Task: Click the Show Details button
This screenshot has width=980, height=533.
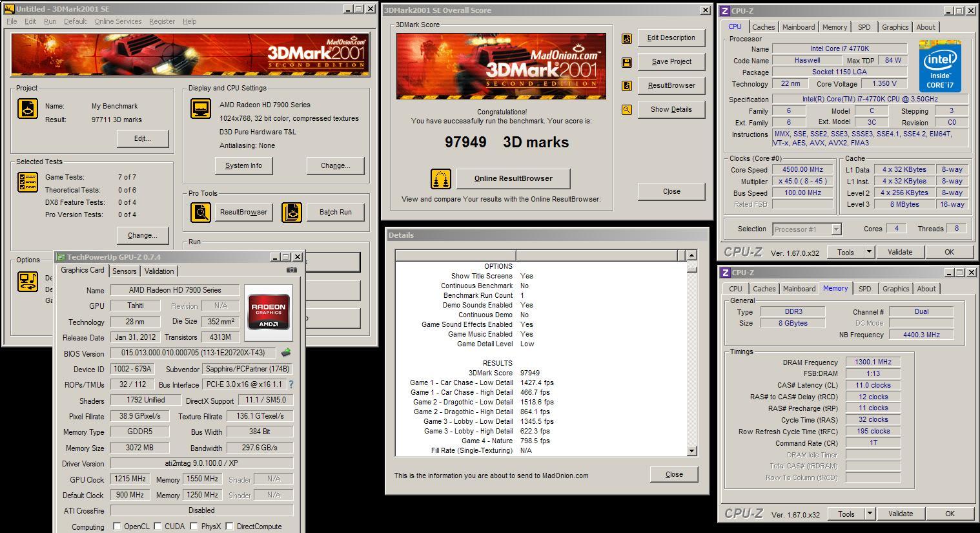Action: coord(671,109)
